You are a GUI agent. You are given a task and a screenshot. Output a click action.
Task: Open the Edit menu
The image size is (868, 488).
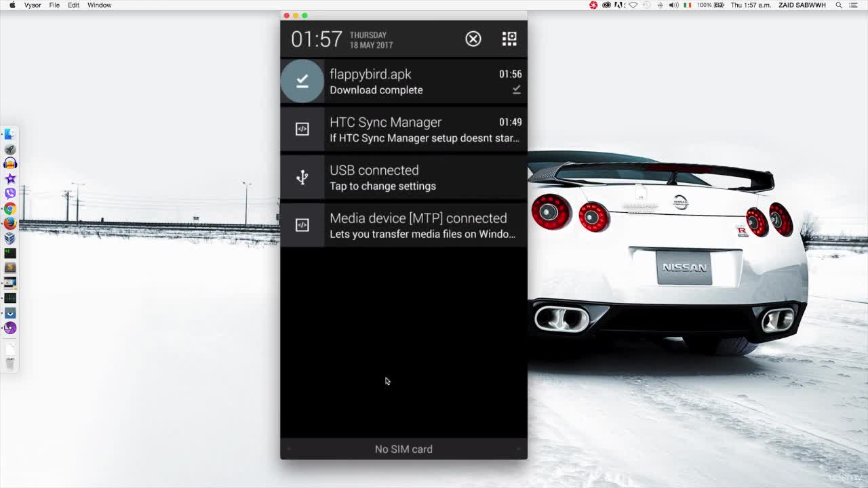coord(73,5)
